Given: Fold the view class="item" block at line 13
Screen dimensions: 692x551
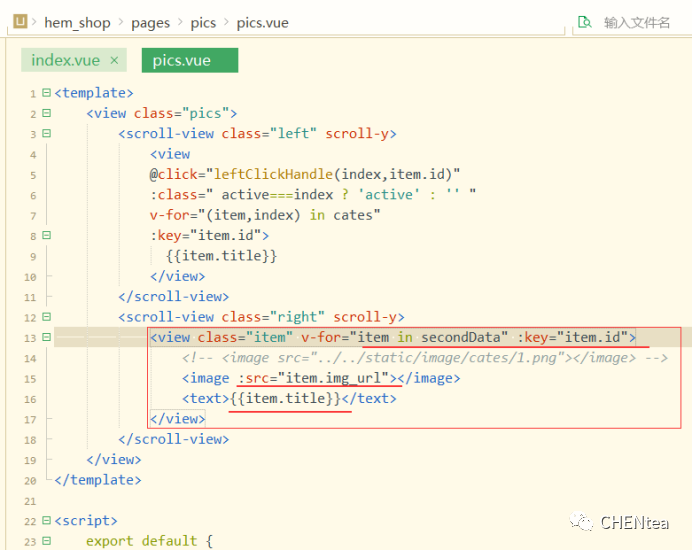Looking at the screenshot, I should click(x=46, y=338).
